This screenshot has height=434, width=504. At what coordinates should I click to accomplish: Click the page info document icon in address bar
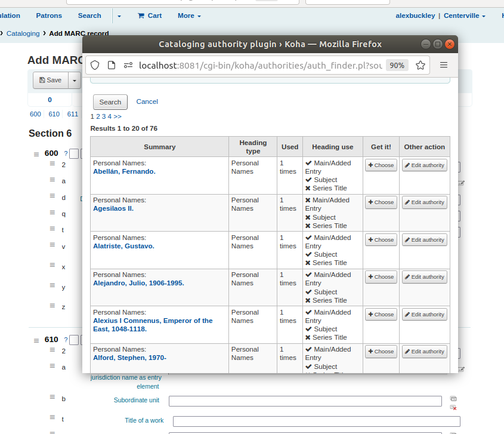111,65
